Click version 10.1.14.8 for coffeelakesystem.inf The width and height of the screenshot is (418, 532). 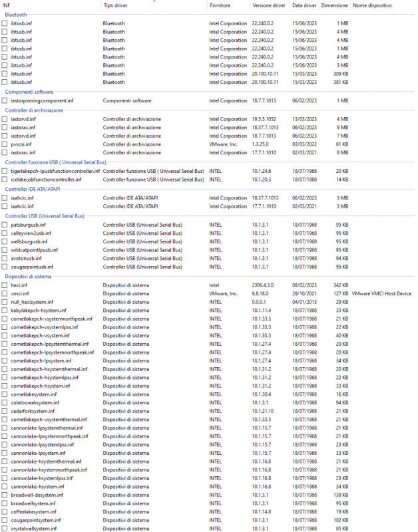pyautogui.click(x=262, y=512)
